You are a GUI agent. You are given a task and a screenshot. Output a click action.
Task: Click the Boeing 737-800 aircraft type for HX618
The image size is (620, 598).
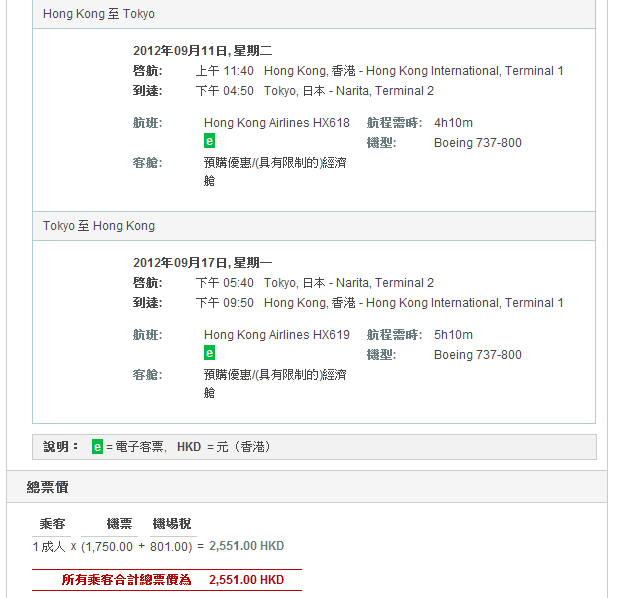[477, 143]
